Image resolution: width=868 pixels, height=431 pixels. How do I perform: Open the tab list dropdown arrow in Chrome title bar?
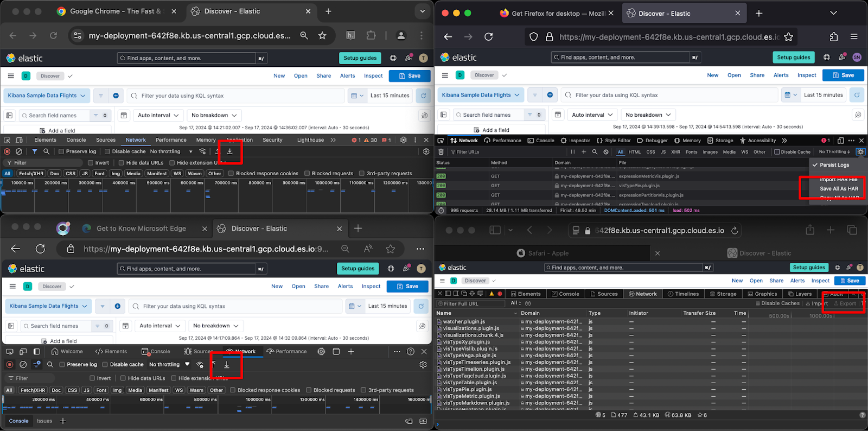tap(422, 11)
